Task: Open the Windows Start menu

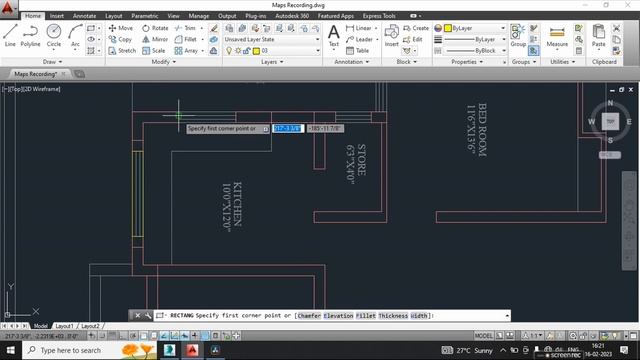Action: point(10,350)
